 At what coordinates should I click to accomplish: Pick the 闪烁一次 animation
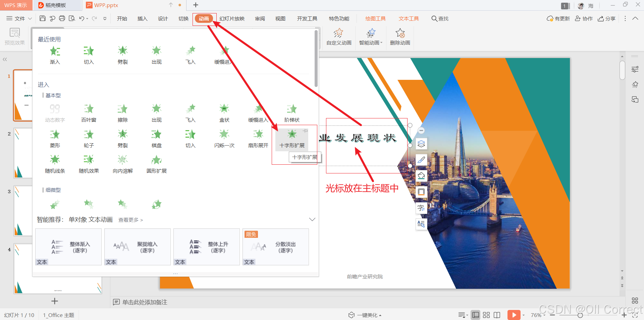[x=224, y=139]
